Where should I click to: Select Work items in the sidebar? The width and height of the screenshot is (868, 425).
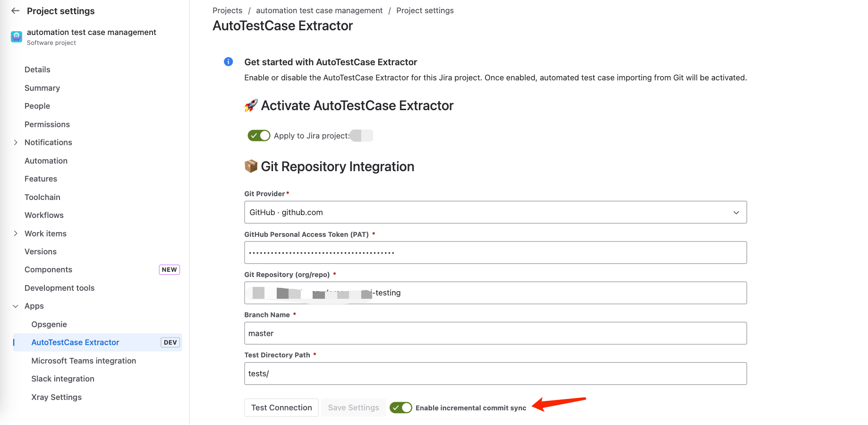click(45, 234)
